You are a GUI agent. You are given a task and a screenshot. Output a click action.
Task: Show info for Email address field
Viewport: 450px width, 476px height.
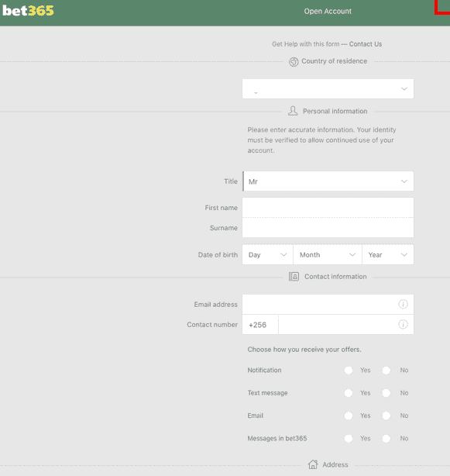[x=403, y=304]
